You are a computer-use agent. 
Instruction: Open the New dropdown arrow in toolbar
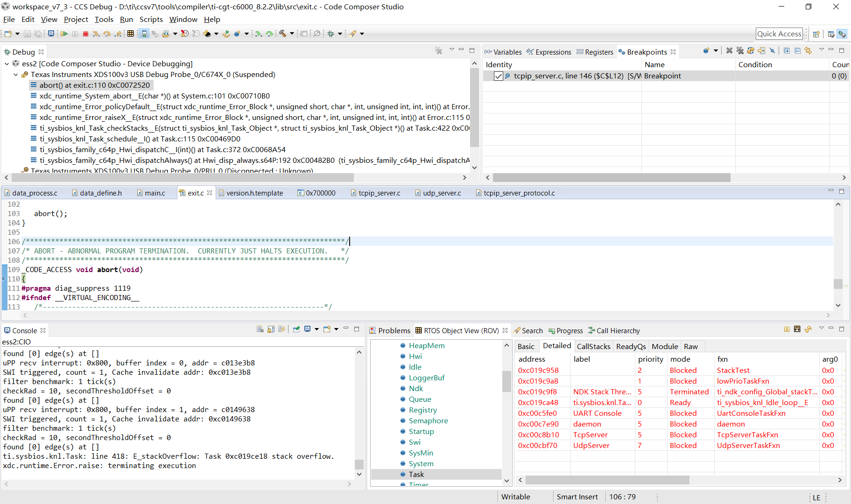click(x=18, y=34)
